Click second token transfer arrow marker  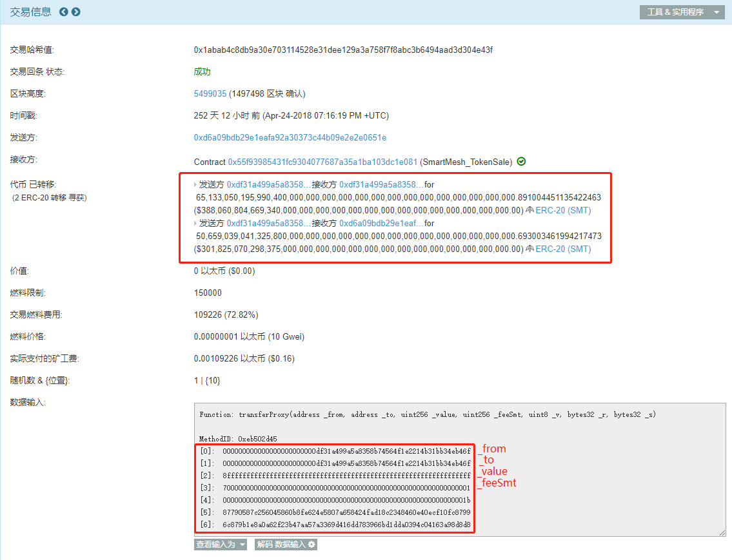[195, 224]
